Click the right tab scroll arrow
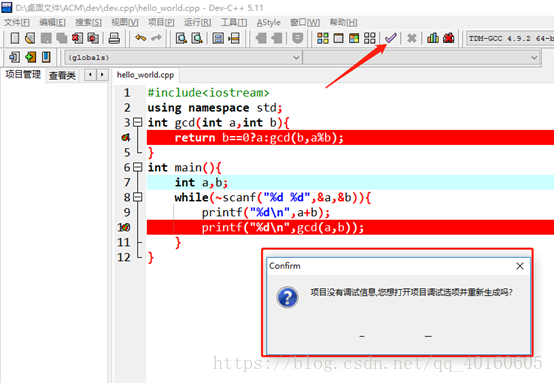 [x=102, y=75]
